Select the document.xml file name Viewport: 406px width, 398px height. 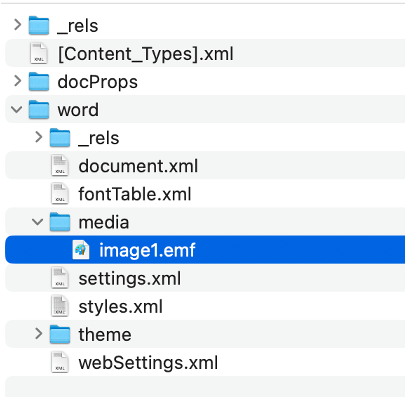138,166
